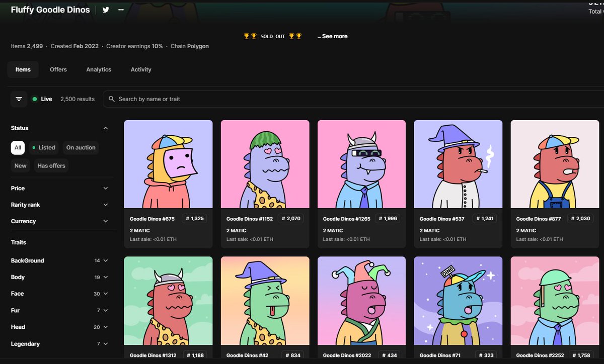Click the Goodle Dinos #42 title
This screenshot has height=364, width=604.
click(x=247, y=355)
